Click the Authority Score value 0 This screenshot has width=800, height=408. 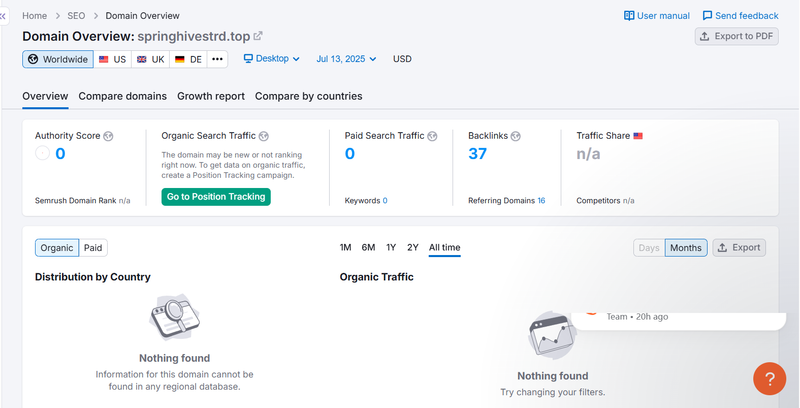click(60, 154)
